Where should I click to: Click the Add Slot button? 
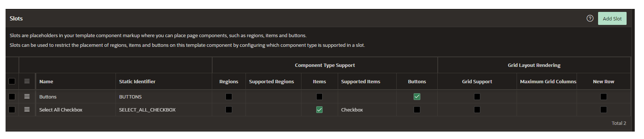tap(612, 19)
